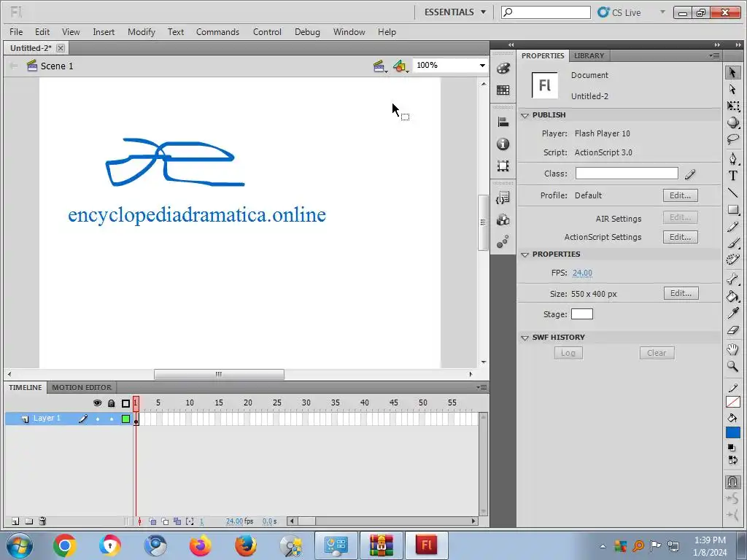Open the Align panel icon
747x560 pixels.
tap(503, 122)
